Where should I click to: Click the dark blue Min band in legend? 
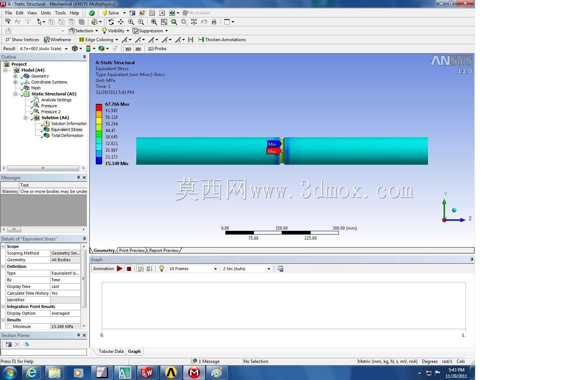coord(99,161)
